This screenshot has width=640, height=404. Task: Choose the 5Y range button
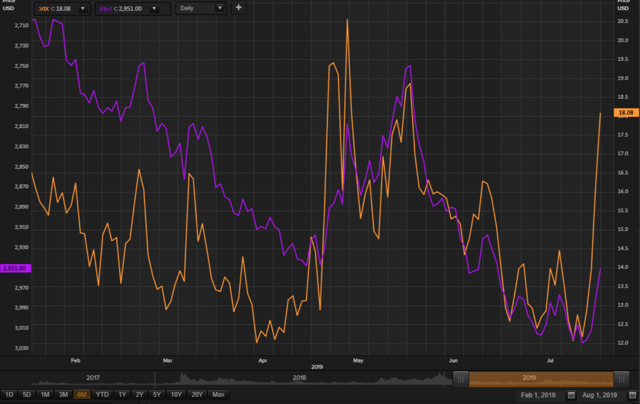pyautogui.click(x=157, y=395)
